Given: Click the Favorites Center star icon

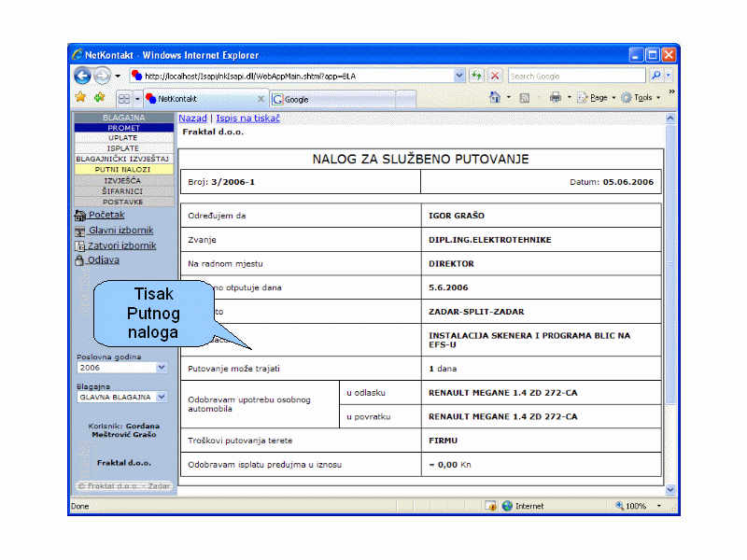Looking at the screenshot, I should click(x=80, y=98).
